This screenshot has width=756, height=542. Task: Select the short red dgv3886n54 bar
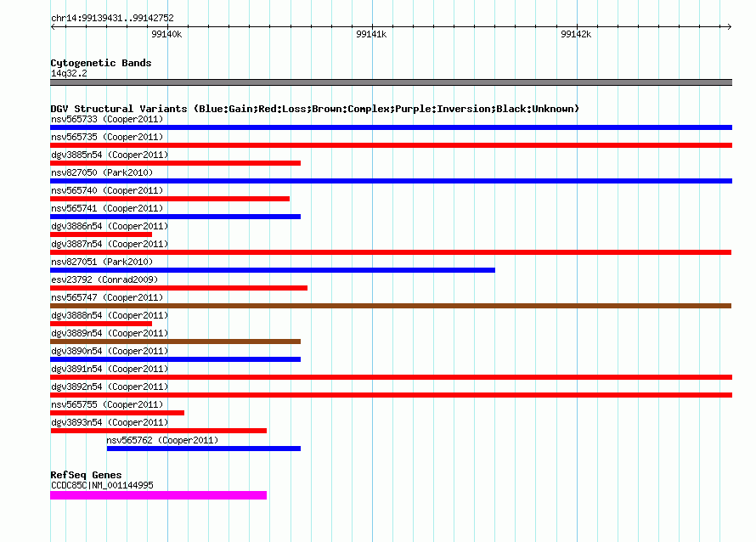coord(101,234)
